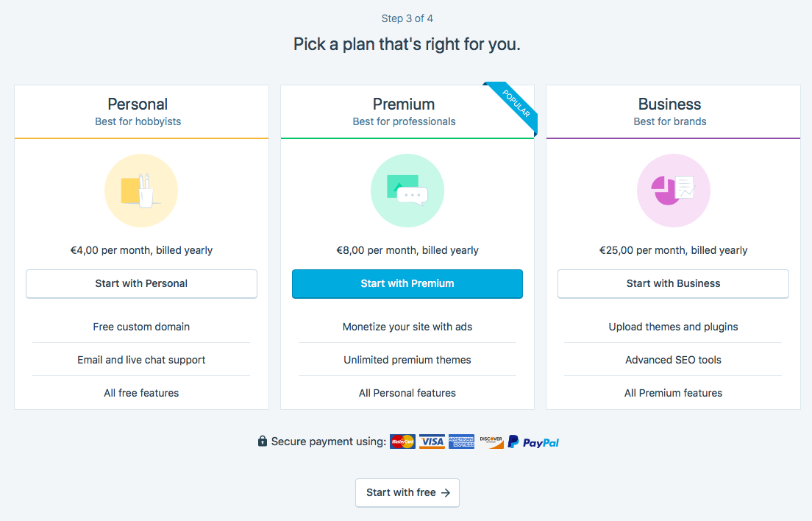The height and width of the screenshot is (521, 812).
Task: Click the Business plan pie chart icon
Action: [673, 191]
